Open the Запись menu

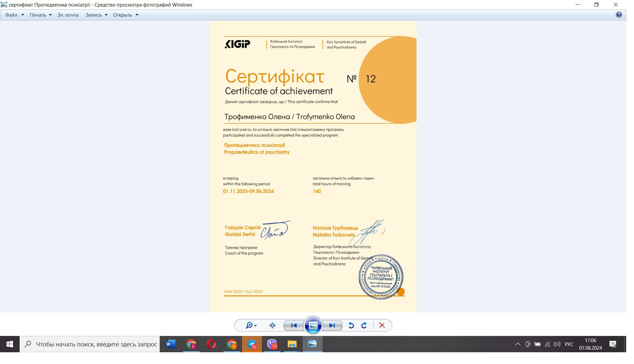click(96, 15)
